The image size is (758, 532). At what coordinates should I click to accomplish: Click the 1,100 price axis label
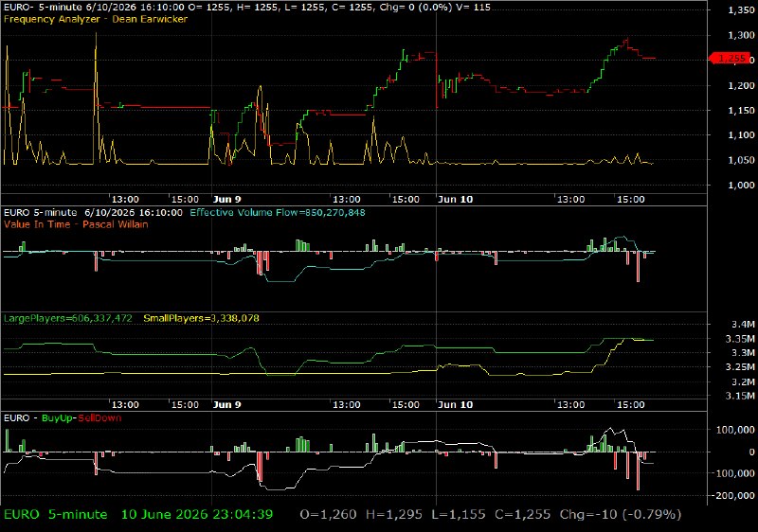(741, 135)
